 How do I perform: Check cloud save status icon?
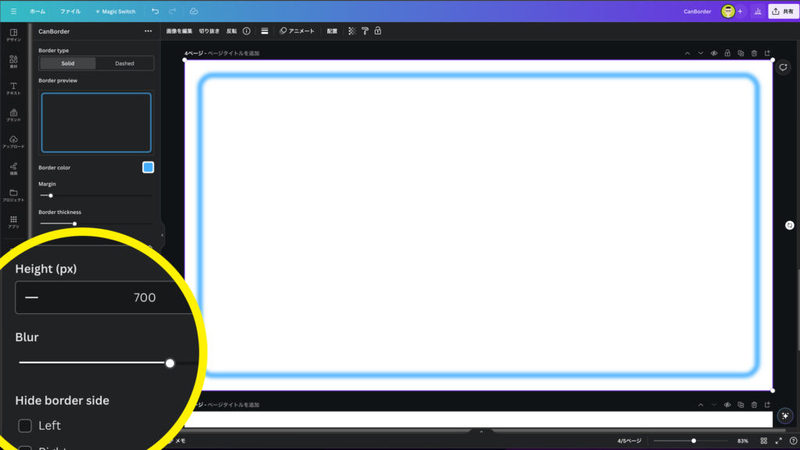[x=194, y=11]
